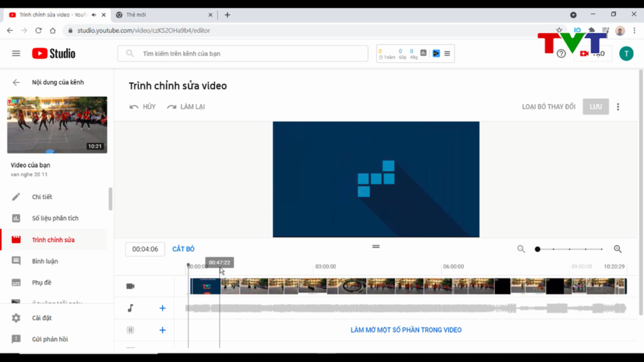
Task: Click the CẮT BỎ trim button
Action: click(183, 249)
